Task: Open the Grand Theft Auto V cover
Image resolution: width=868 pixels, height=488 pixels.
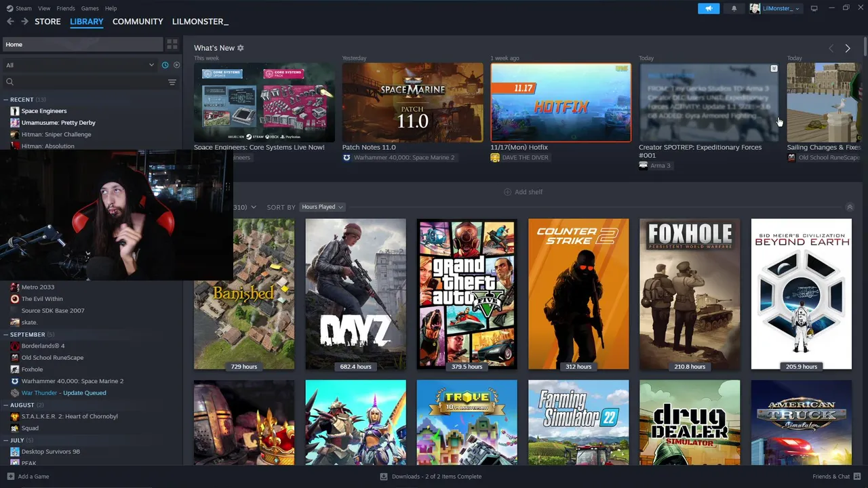Action: point(467,294)
